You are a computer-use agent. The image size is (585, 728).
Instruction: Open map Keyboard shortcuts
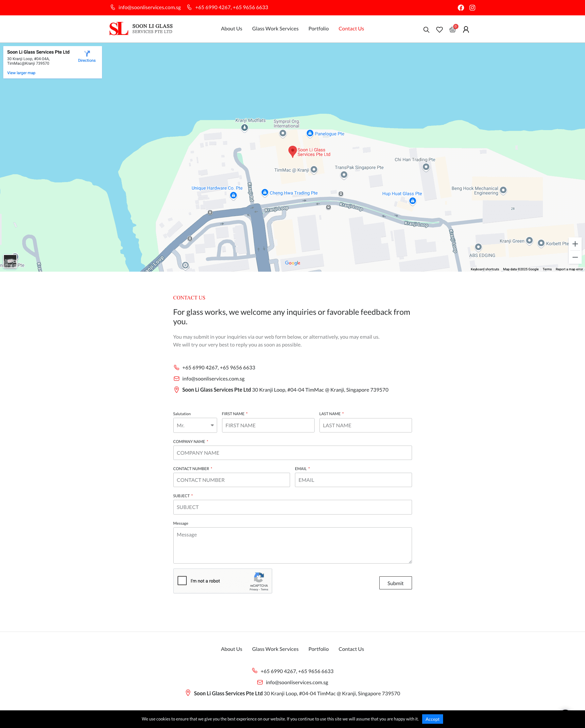pyautogui.click(x=485, y=269)
